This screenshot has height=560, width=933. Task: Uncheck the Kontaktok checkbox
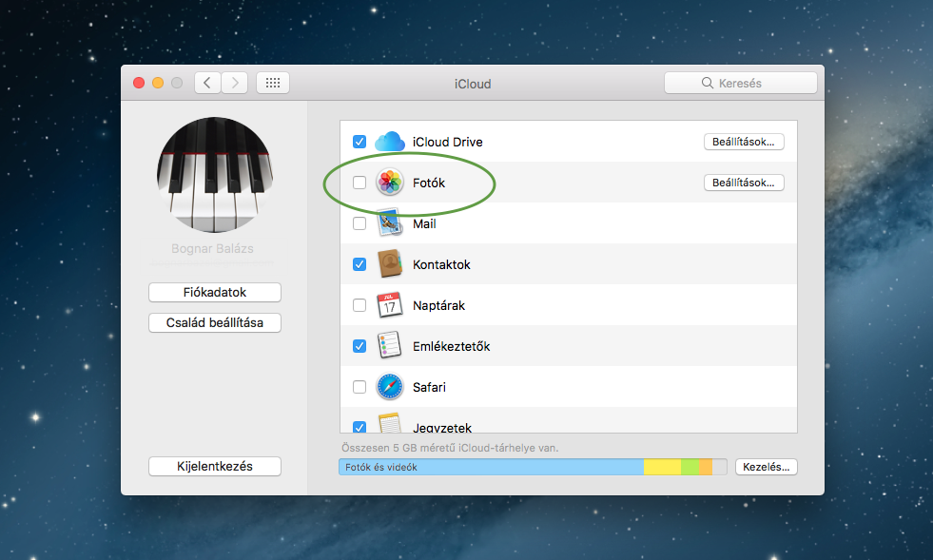360,264
